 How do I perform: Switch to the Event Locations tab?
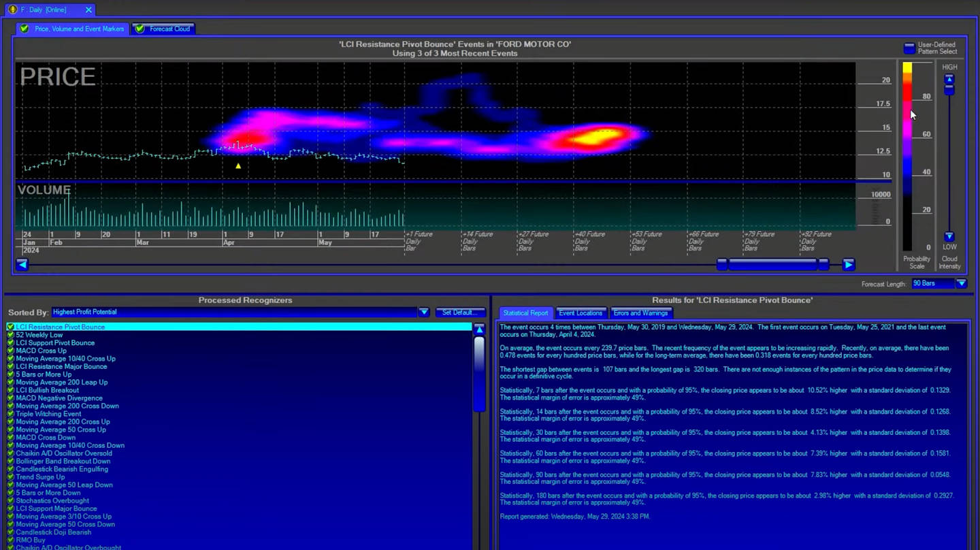pyautogui.click(x=581, y=313)
